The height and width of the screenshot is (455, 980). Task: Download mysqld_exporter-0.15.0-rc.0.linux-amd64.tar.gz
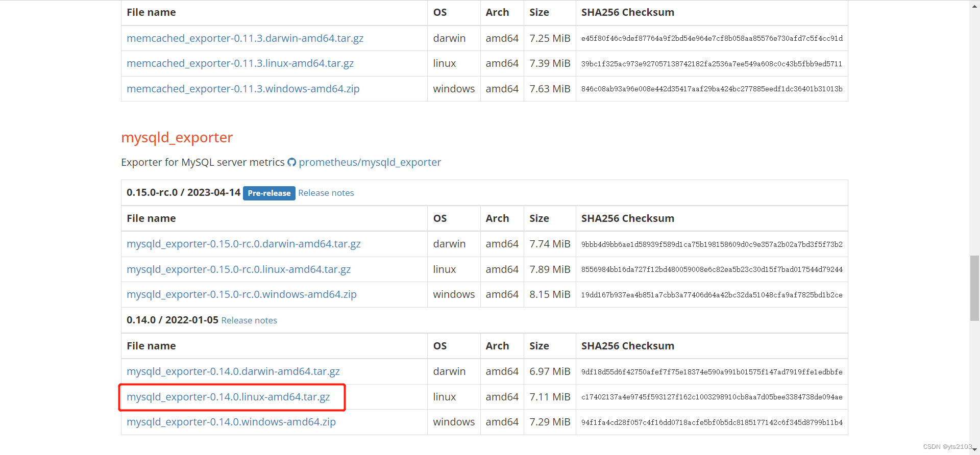[x=238, y=269]
